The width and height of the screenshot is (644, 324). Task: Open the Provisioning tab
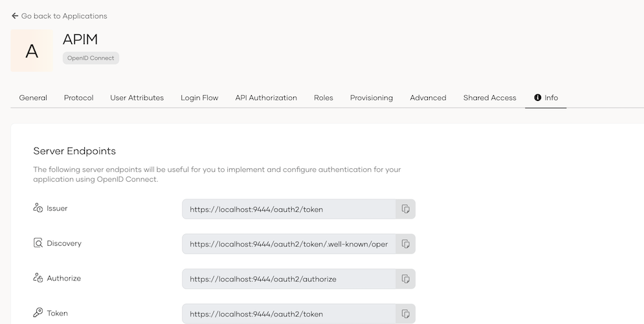click(x=372, y=98)
